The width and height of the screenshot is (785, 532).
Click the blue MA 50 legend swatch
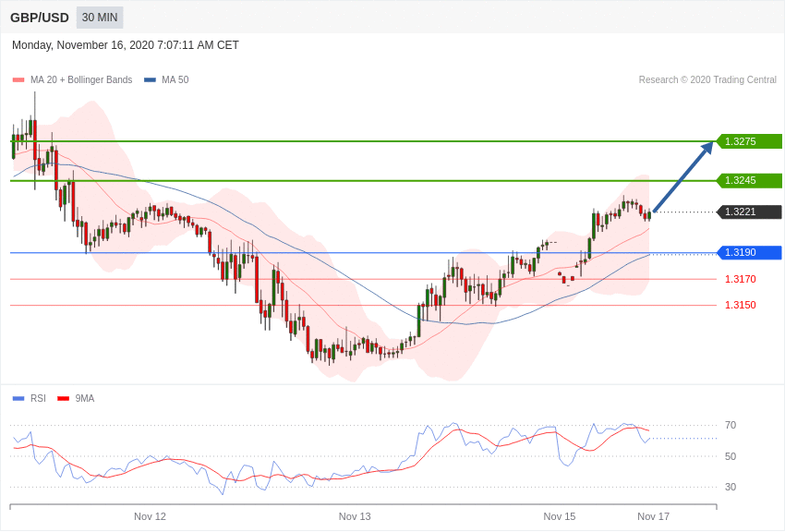point(150,80)
